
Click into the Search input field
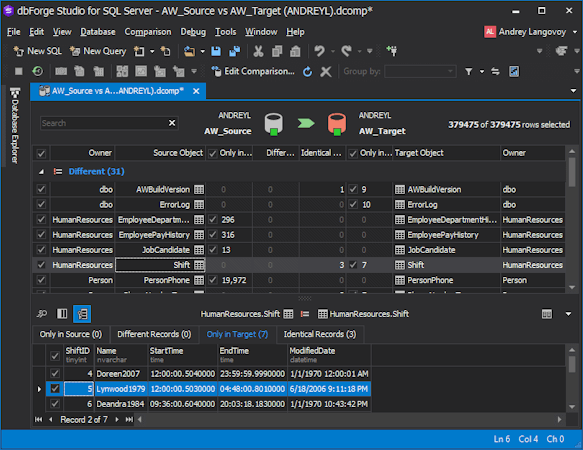(104, 123)
